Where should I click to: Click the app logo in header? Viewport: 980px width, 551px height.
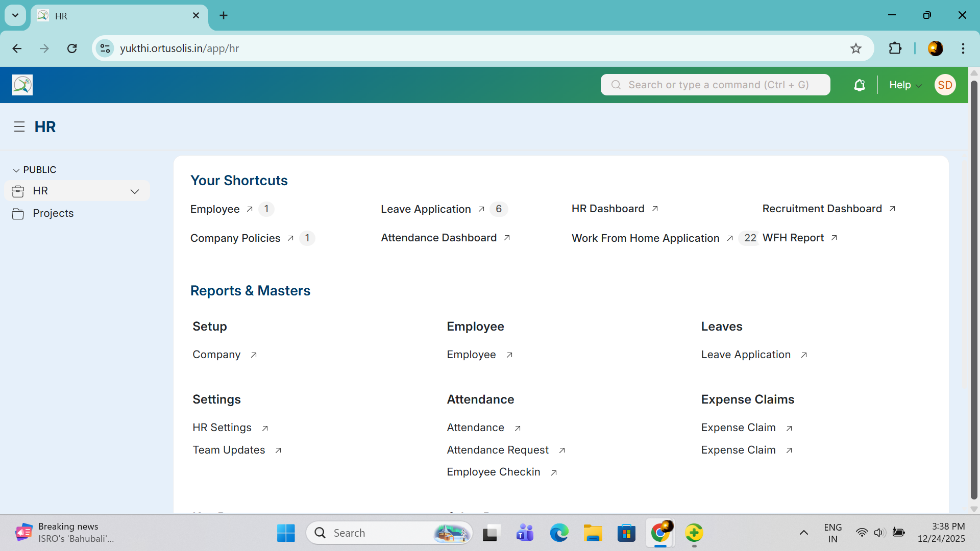[x=22, y=85]
